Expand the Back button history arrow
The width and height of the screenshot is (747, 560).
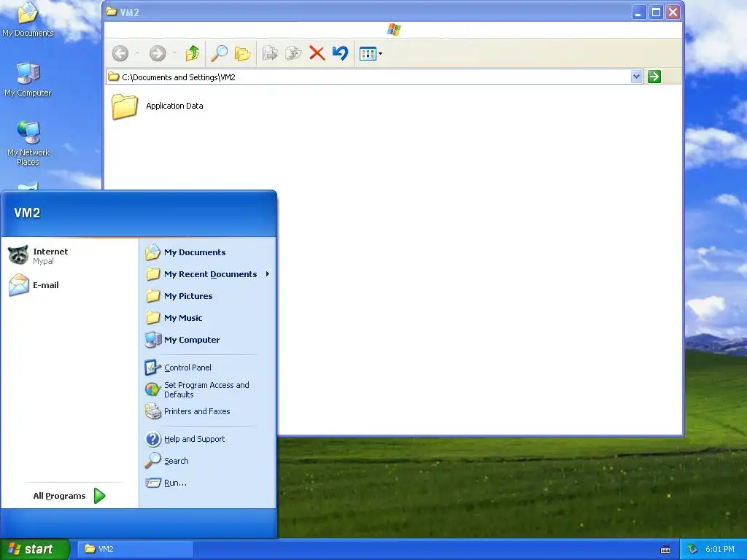136,53
